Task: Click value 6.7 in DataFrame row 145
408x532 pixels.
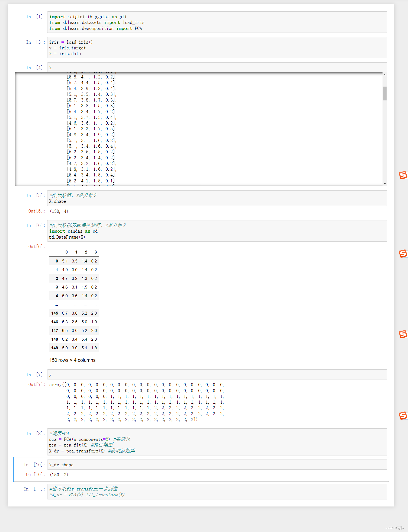Action: [65, 313]
